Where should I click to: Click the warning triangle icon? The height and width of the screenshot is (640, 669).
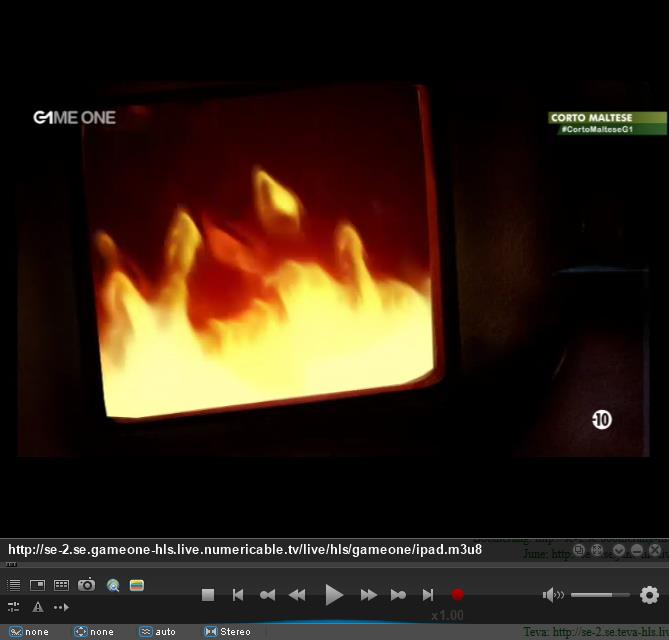pos(38,607)
